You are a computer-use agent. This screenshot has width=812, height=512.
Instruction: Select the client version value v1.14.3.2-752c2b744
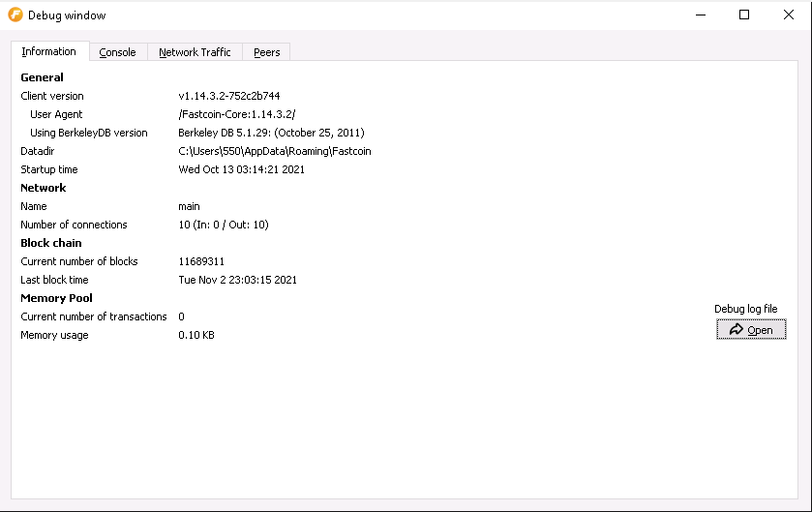tap(229, 96)
